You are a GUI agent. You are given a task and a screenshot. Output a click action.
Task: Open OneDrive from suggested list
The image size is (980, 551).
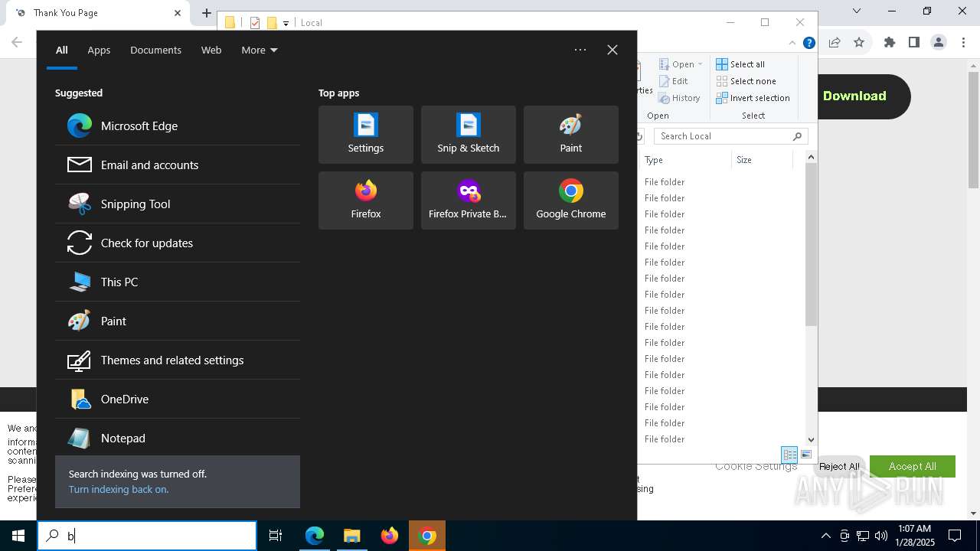pyautogui.click(x=178, y=399)
